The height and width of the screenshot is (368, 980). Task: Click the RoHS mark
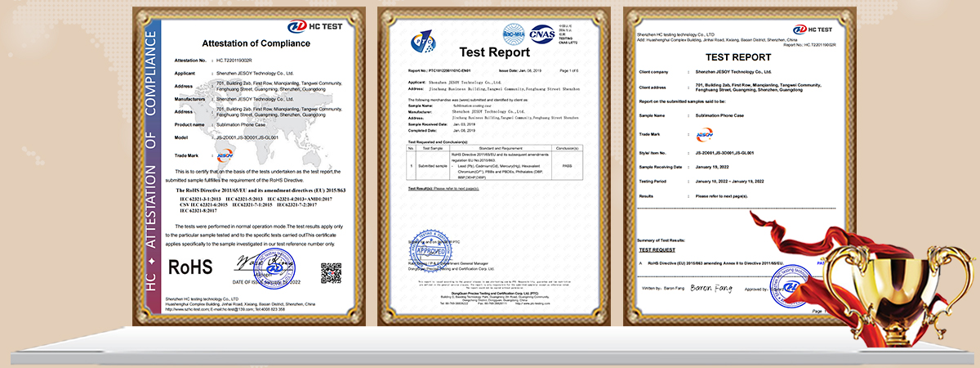190,267
